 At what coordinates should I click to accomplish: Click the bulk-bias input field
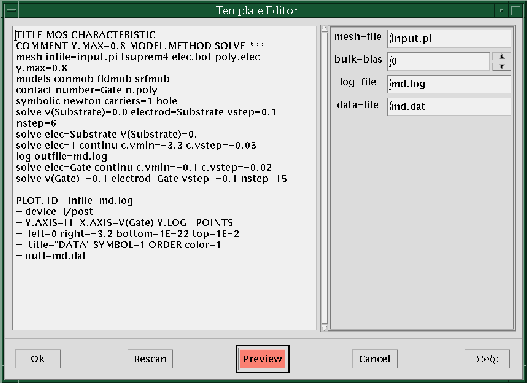click(438, 61)
